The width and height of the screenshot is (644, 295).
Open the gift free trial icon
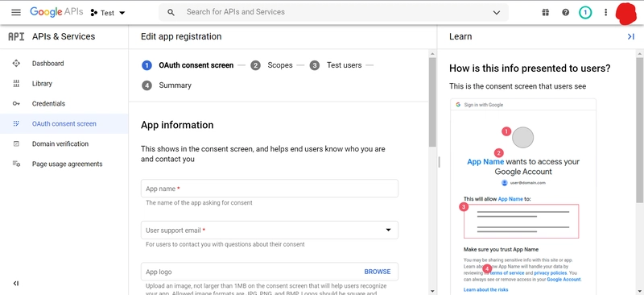[x=545, y=12]
